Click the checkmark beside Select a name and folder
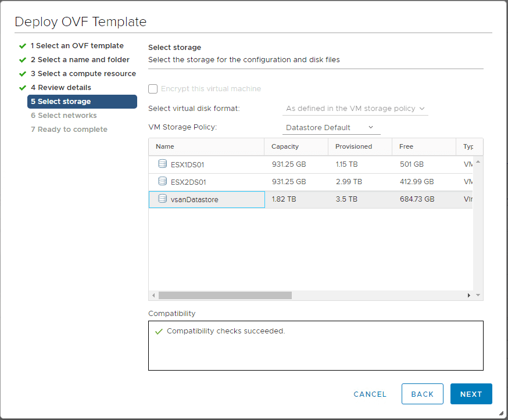This screenshot has width=508, height=420. click(23, 59)
